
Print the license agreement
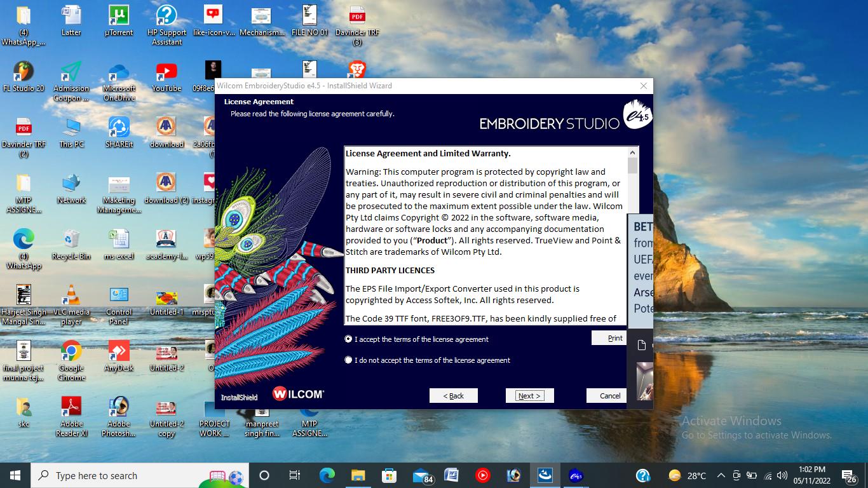click(614, 338)
